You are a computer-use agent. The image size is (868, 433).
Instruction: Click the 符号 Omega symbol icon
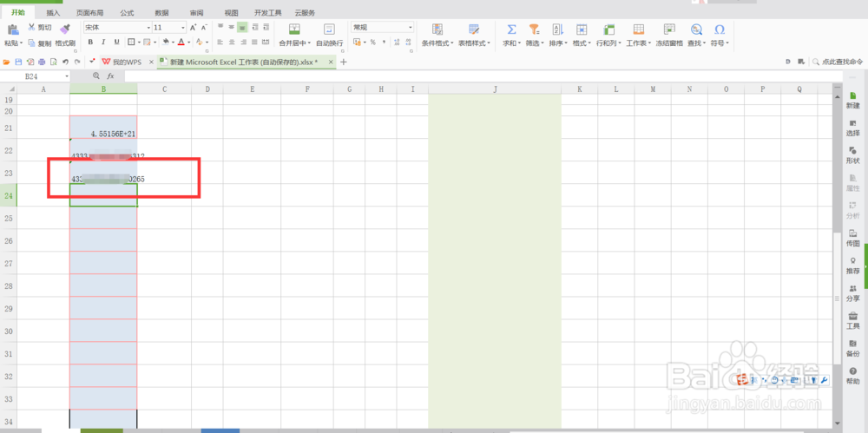[x=720, y=30]
